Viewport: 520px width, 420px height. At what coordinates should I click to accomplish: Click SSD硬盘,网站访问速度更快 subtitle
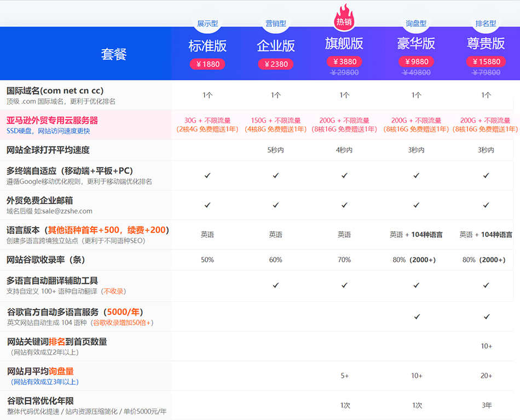(48, 131)
